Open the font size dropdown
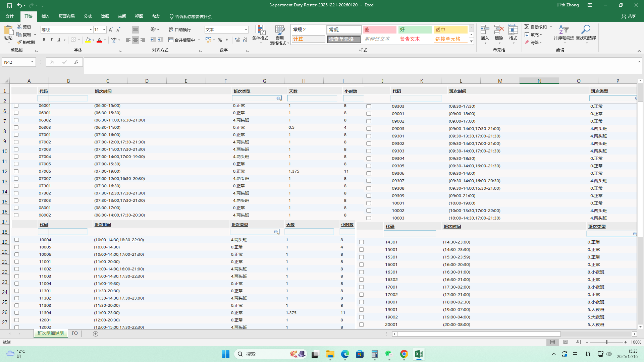The width and height of the screenshot is (644, 362). pyautogui.click(x=104, y=30)
